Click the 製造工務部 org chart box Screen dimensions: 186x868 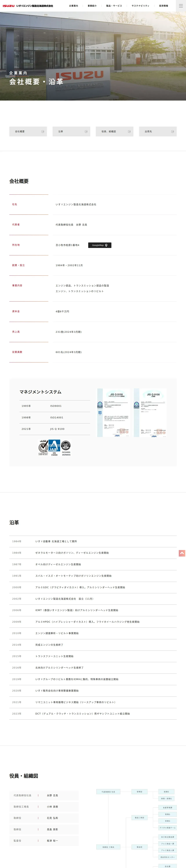point(139,818)
